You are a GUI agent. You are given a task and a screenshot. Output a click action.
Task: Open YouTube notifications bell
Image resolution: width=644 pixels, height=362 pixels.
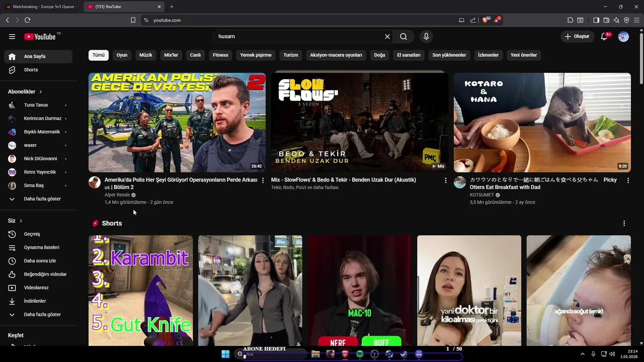coord(605,37)
